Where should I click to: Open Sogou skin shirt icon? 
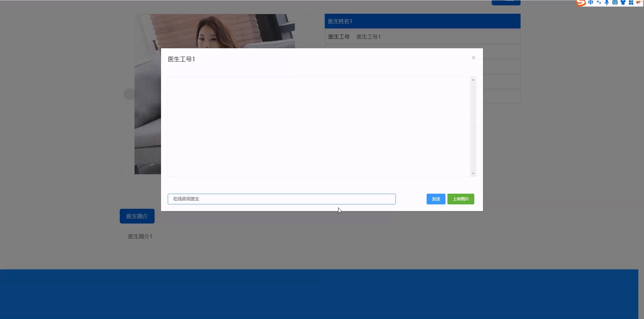[623, 2]
